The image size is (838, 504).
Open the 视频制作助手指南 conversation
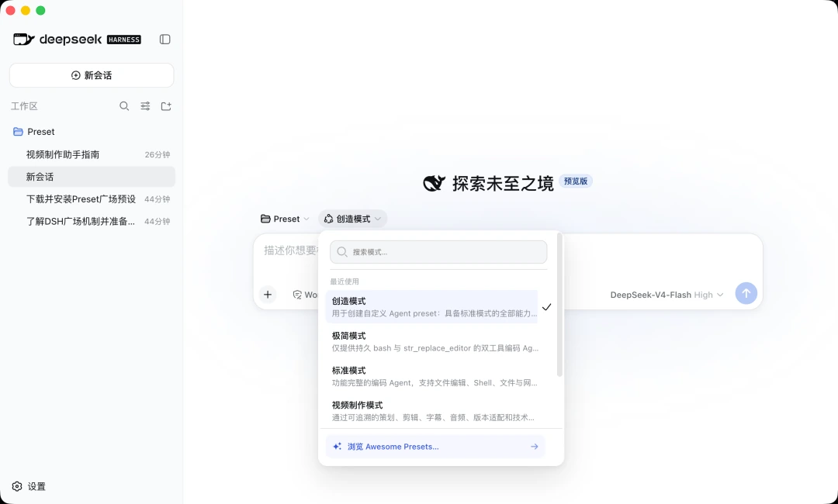click(x=92, y=154)
